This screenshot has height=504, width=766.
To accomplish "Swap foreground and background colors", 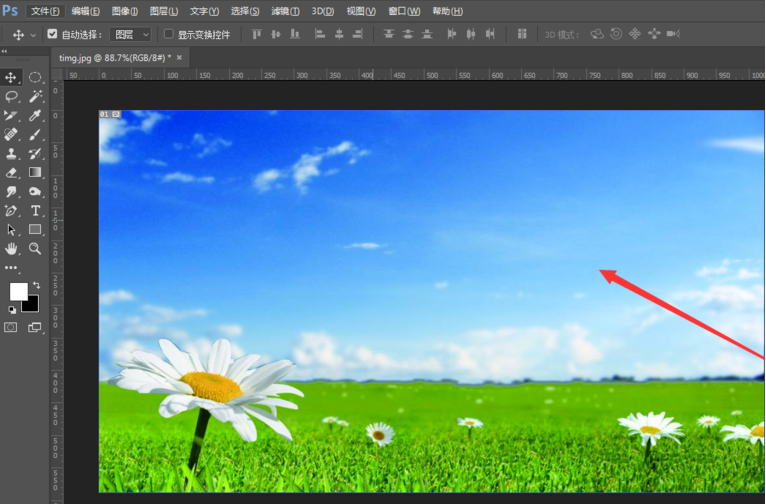I will coord(37,285).
